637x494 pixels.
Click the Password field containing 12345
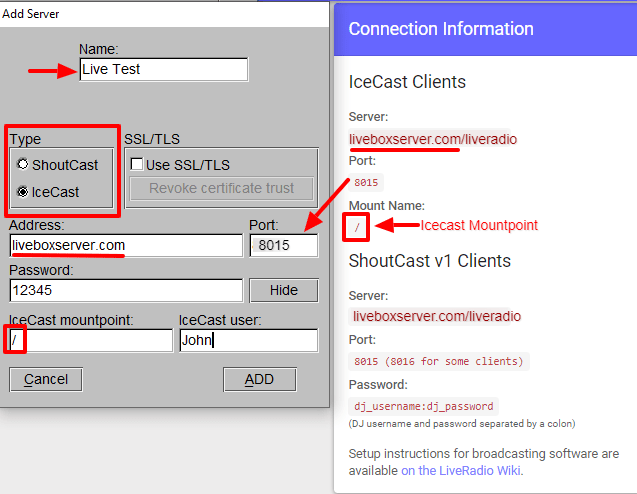tap(126, 290)
